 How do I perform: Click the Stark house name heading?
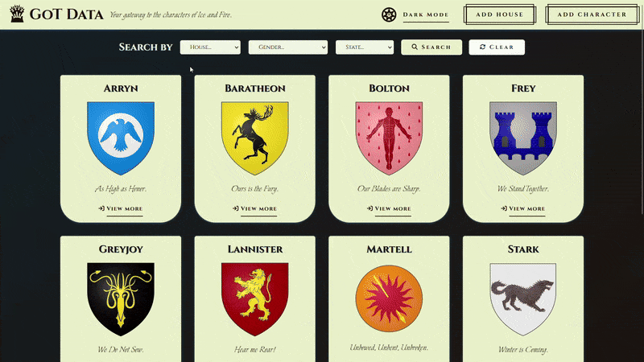pos(523,249)
